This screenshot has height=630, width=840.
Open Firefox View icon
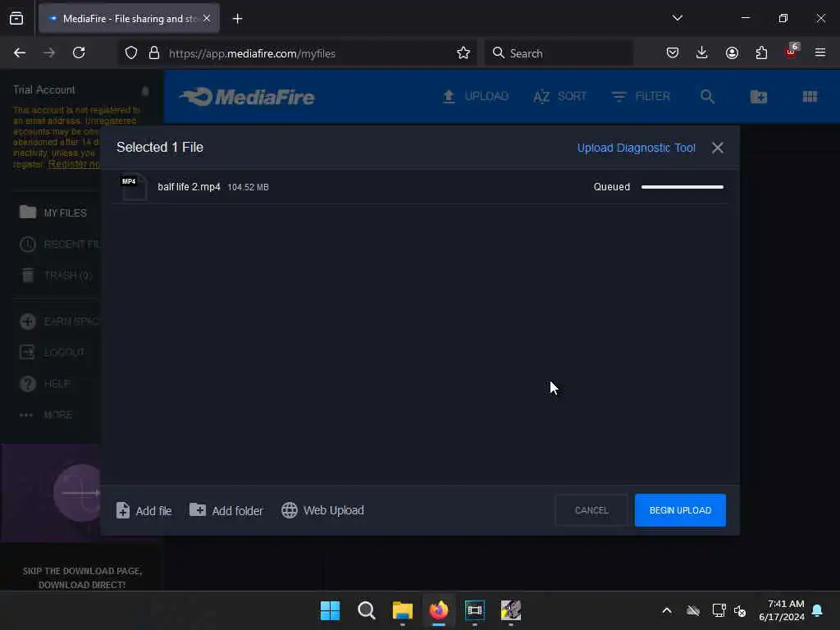pyautogui.click(x=16, y=19)
